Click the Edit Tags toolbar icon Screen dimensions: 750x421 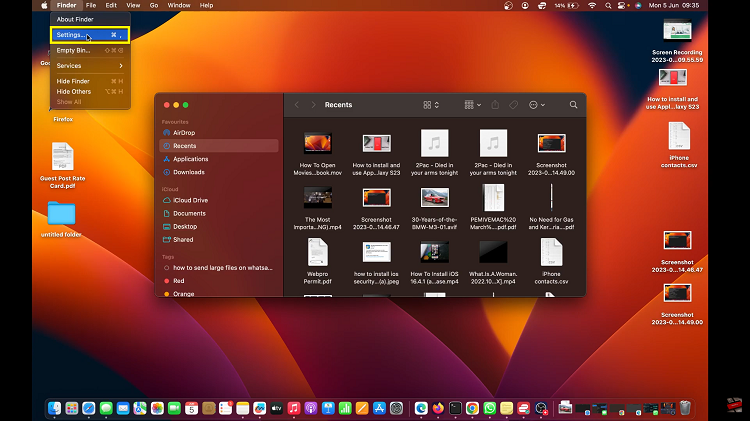pyautogui.click(x=513, y=105)
